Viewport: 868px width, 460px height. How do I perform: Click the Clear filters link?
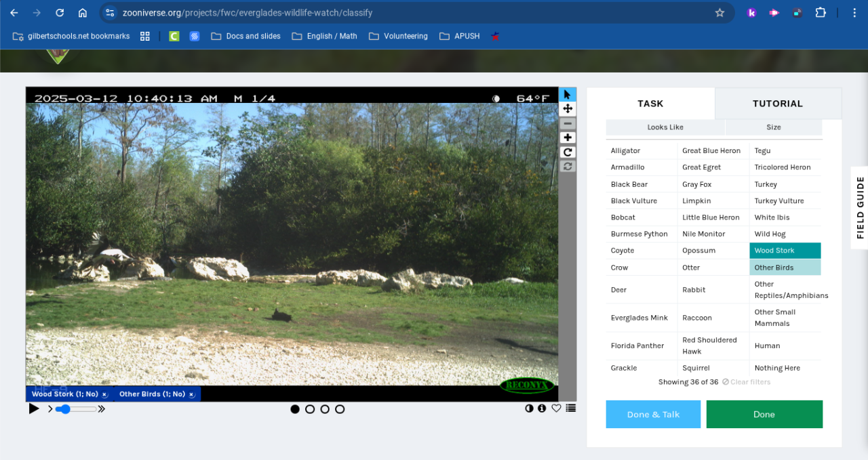pyautogui.click(x=747, y=382)
